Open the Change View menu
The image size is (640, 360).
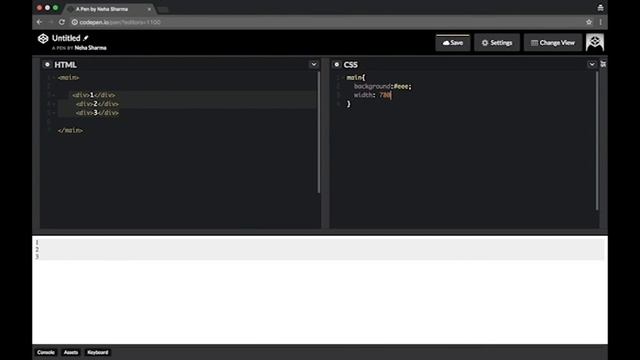pos(553,43)
